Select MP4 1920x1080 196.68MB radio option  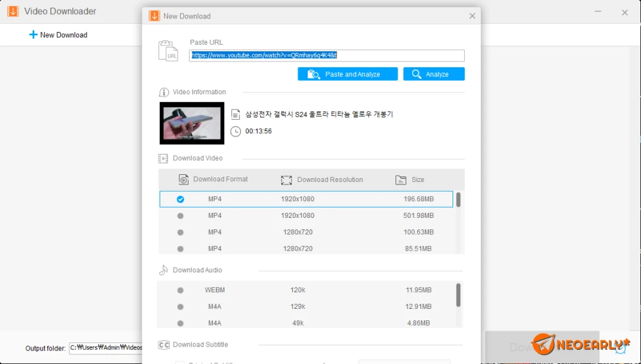tap(180, 199)
